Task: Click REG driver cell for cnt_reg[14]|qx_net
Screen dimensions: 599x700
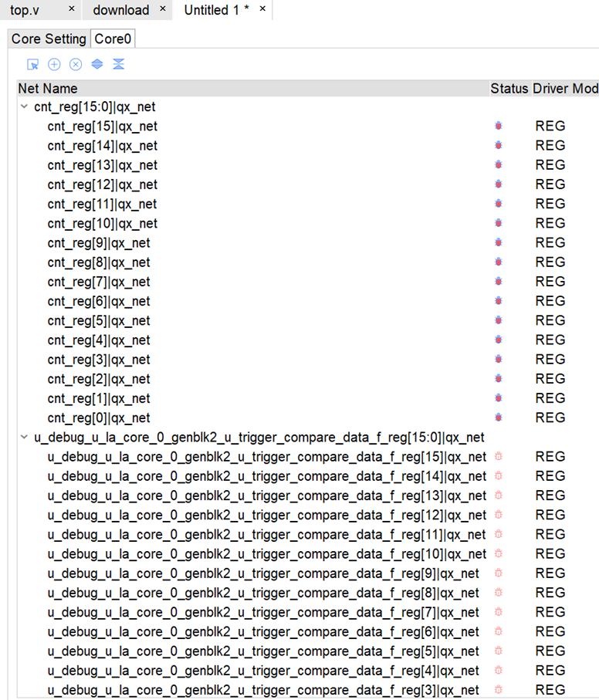Action: click(x=550, y=145)
